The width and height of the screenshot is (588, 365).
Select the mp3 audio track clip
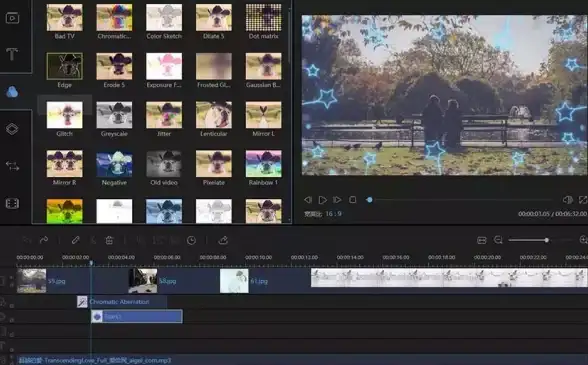302,360
